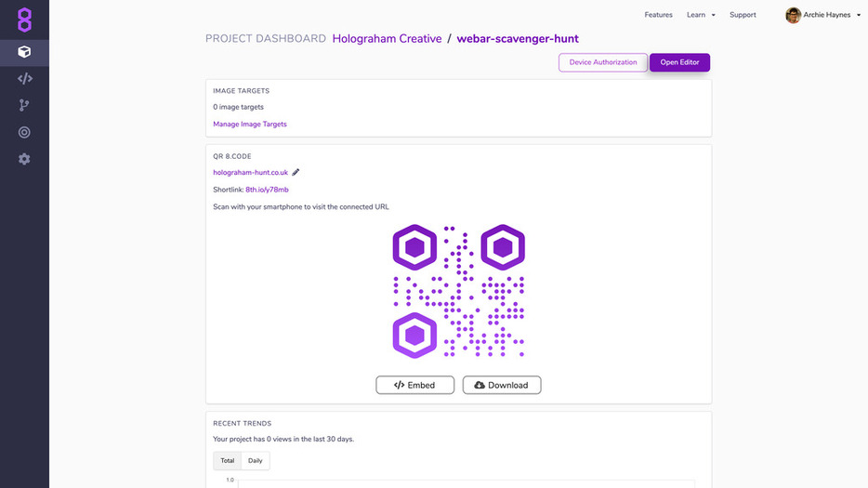Open the source control branch icon
The width and height of the screenshot is (868, 488).
pyautogui.click(x=24, y=105)
